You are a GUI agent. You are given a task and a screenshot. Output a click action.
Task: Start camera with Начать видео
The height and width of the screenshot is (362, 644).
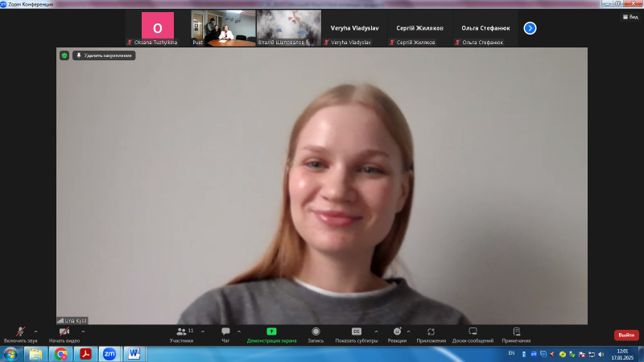click(x=64, y=333)
